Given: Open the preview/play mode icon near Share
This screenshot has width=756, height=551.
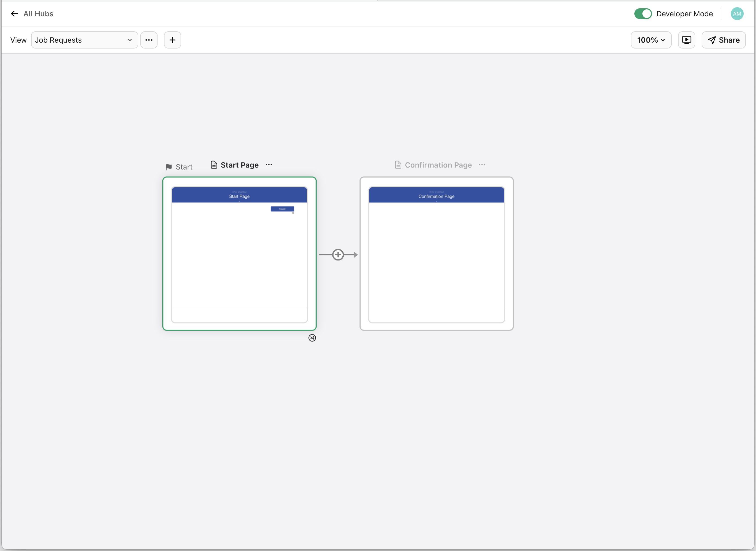Looking at the screenshot, I should 687,40.
